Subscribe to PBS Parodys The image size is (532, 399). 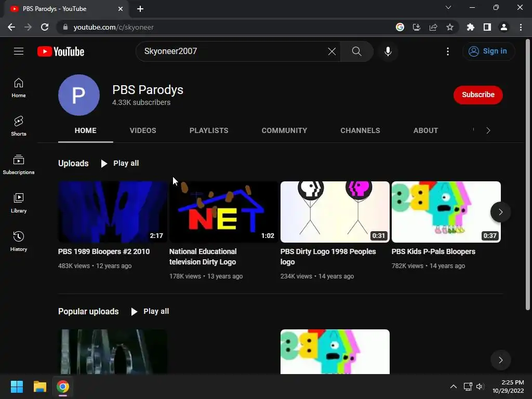click(478, 95)
